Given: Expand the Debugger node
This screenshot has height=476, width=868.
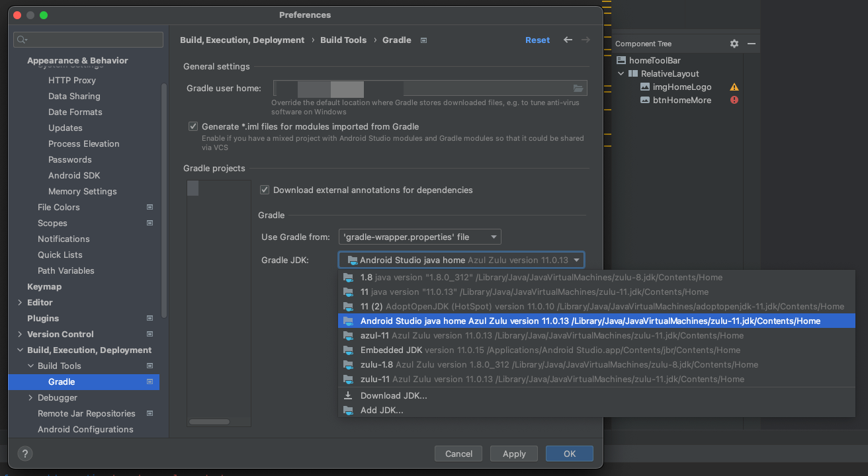Looking at the screenshot, I should (x=30, y=398).
